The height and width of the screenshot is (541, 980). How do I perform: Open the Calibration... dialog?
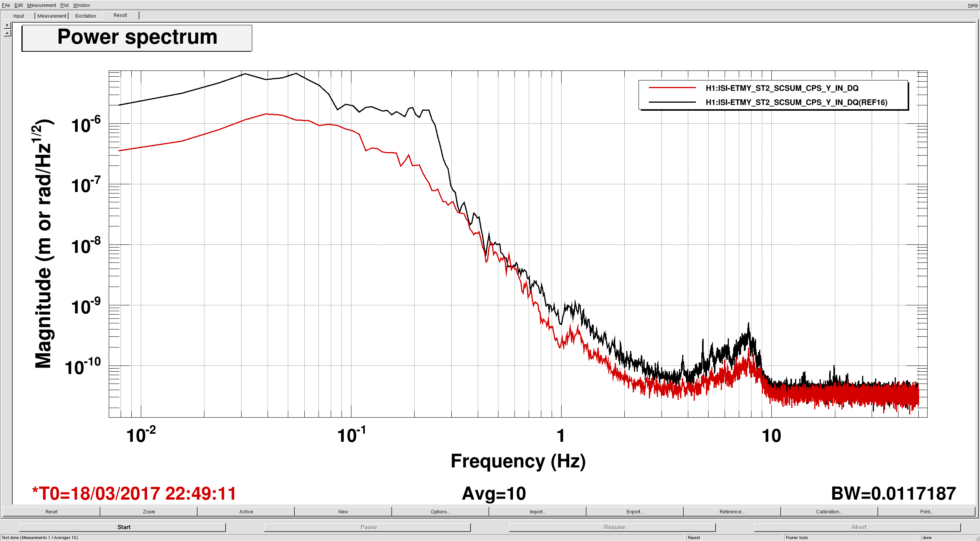click(x=829, y=511)
